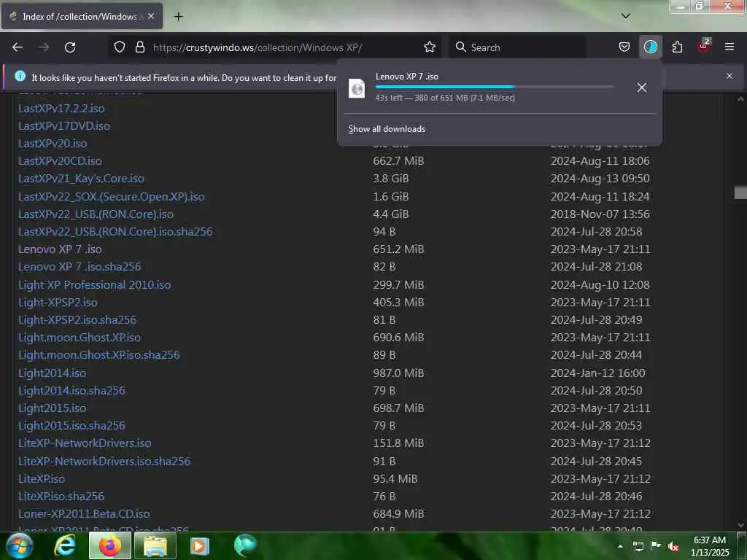Download Loner-XP.2011.Beta.CD.iso
This screenshot has width=747, height=560.
pos(84,514)
